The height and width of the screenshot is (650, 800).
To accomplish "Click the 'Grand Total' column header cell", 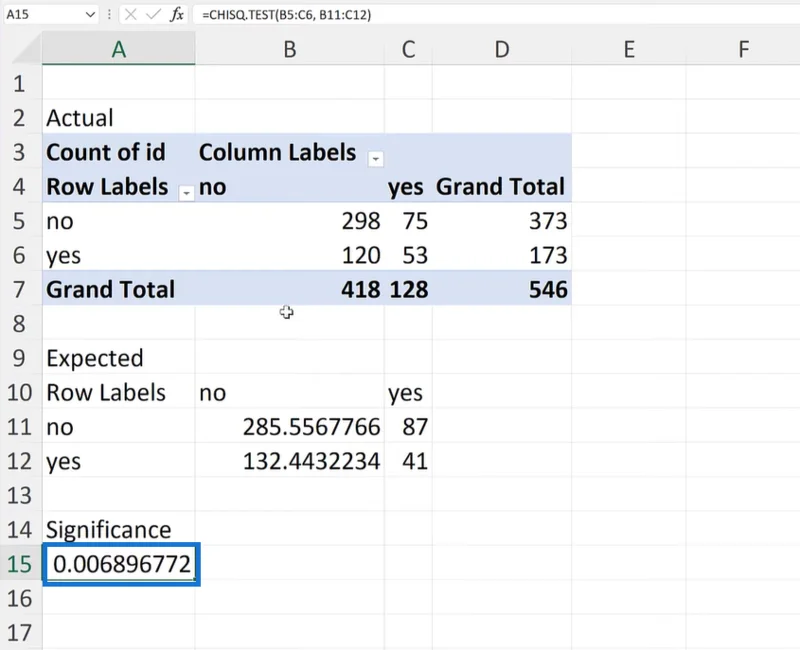I will click(502, 186).
